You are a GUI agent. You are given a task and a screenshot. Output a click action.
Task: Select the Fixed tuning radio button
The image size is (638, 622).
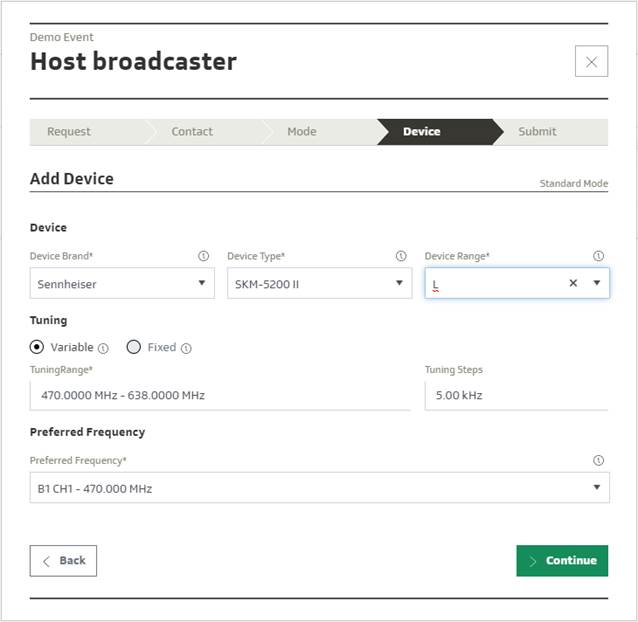point(134,347)
